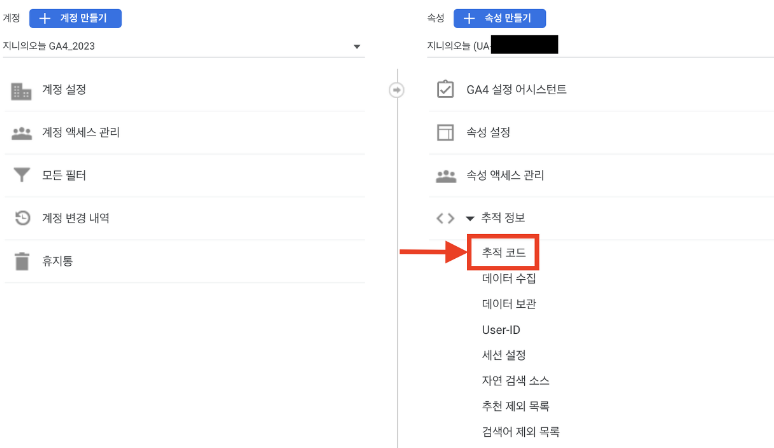Viewport: 774px width, 448px height.
Task: Select 검색어 제외 목록
Action: (521, 432)
